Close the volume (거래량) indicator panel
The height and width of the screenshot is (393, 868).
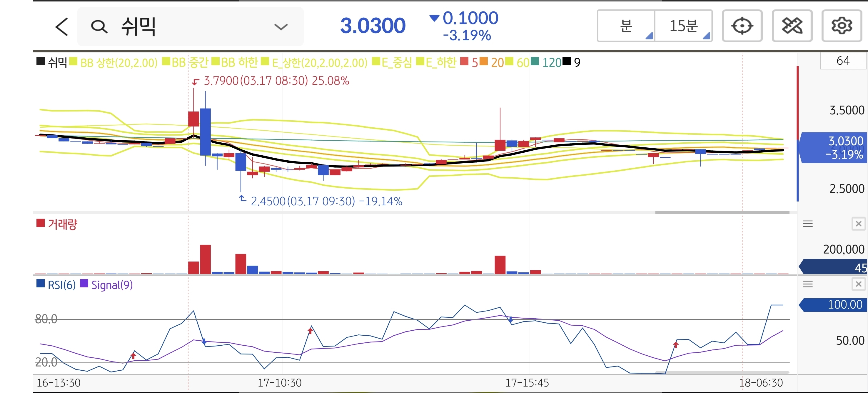[x=858, y=224]
